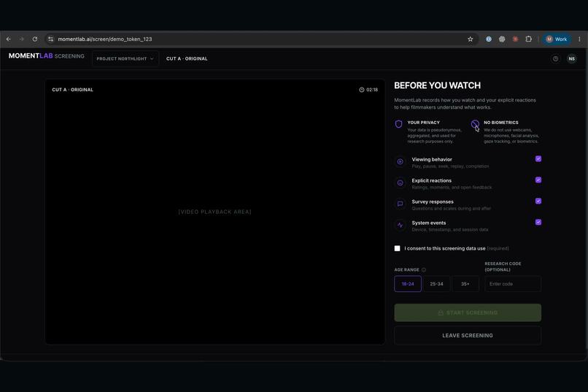Click the Start Screening button
The width and height of the screenshot is (588, 392).
[x=468, y=312]
